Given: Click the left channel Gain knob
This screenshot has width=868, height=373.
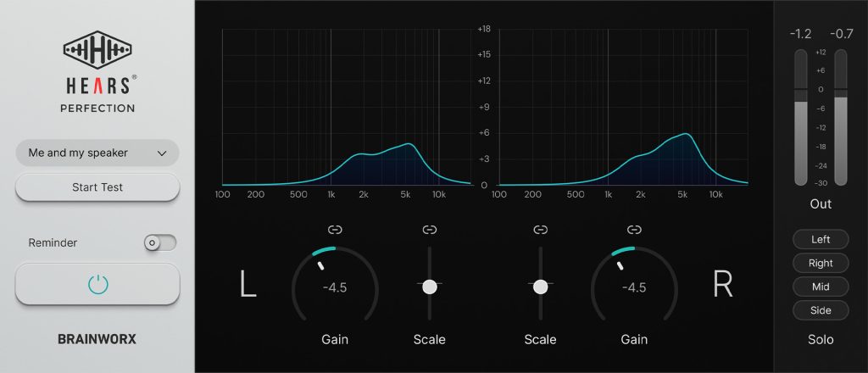Looking at the screenshot, I should pos(335,288).
